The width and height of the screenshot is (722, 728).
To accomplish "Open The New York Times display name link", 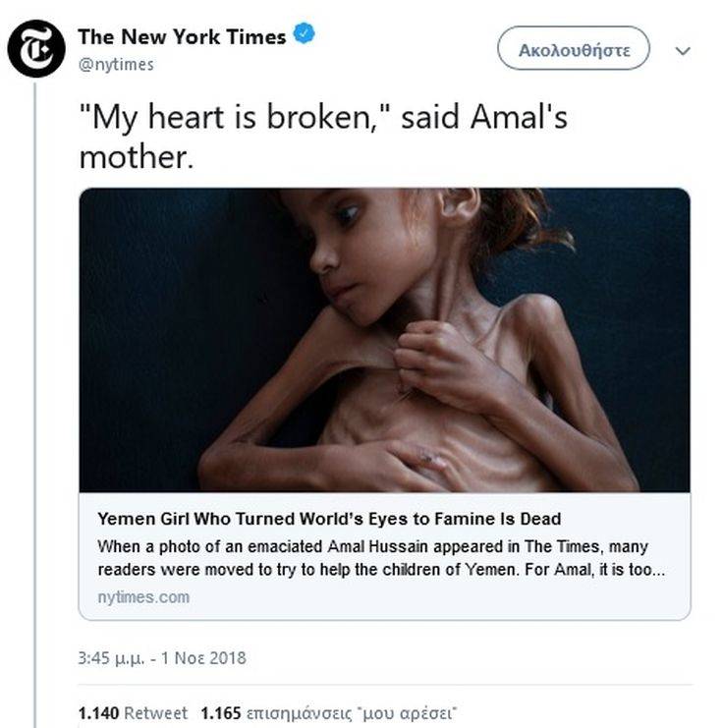I will click(x=182, y=37).
